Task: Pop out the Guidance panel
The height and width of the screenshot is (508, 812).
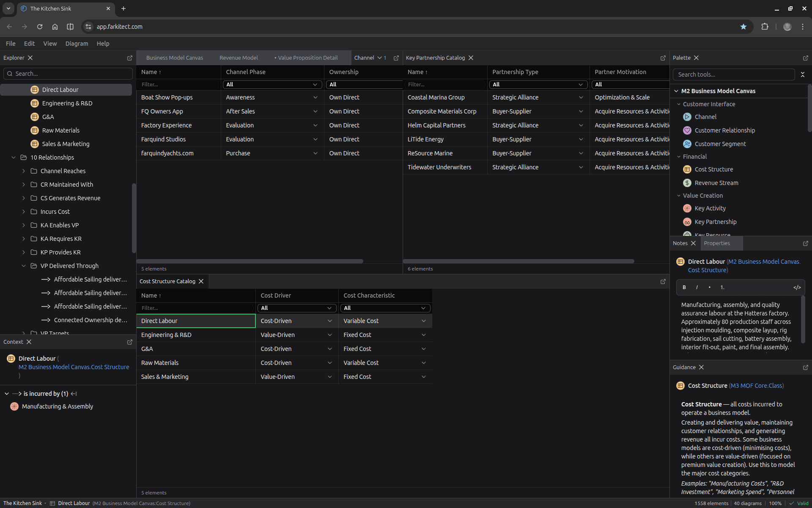Action: [x=806, y=367]
